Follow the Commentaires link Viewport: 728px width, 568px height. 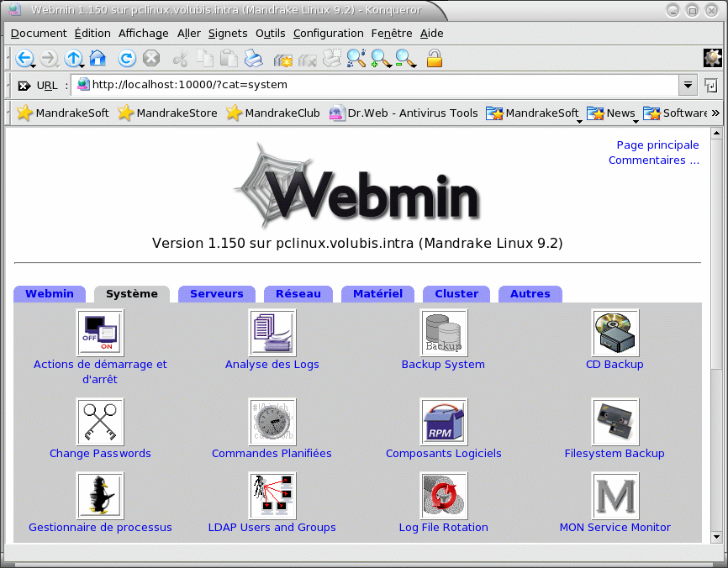click(654, 160)
